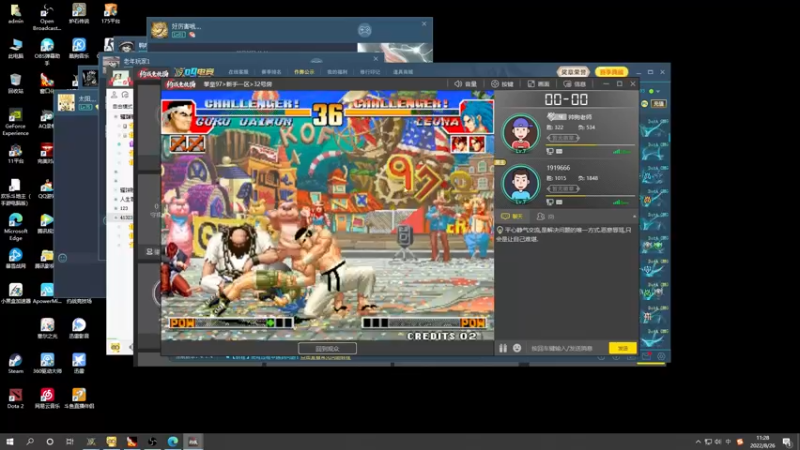Open the emoji picker in chat bar
Image resolution: width=800 pixels, height=450 pixels.
517,348
